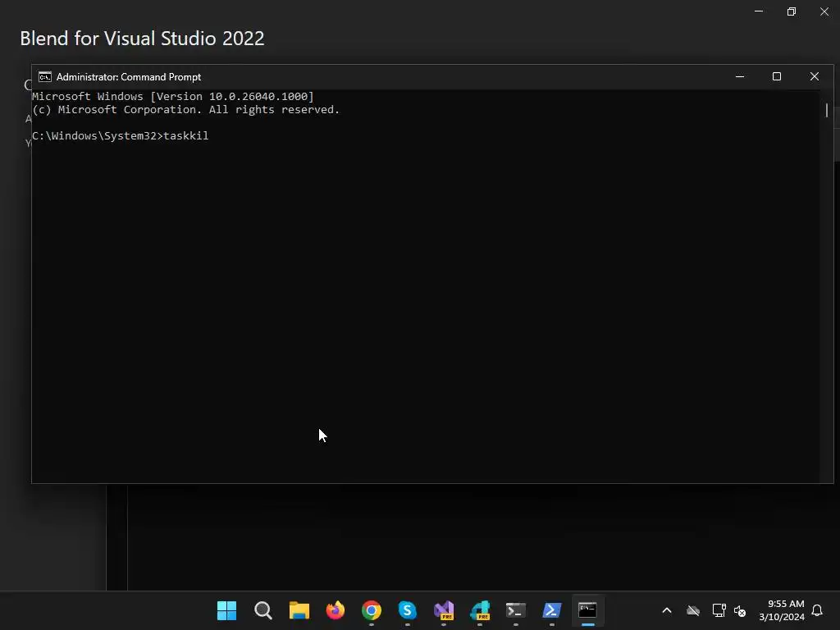Open the Windows Start menu

[226, 610]
